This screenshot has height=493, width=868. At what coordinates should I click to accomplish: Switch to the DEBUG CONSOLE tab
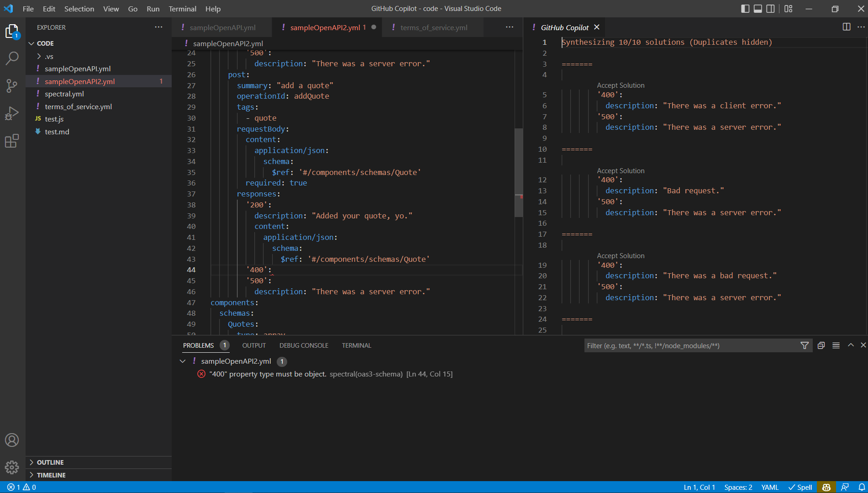point(304,345)
